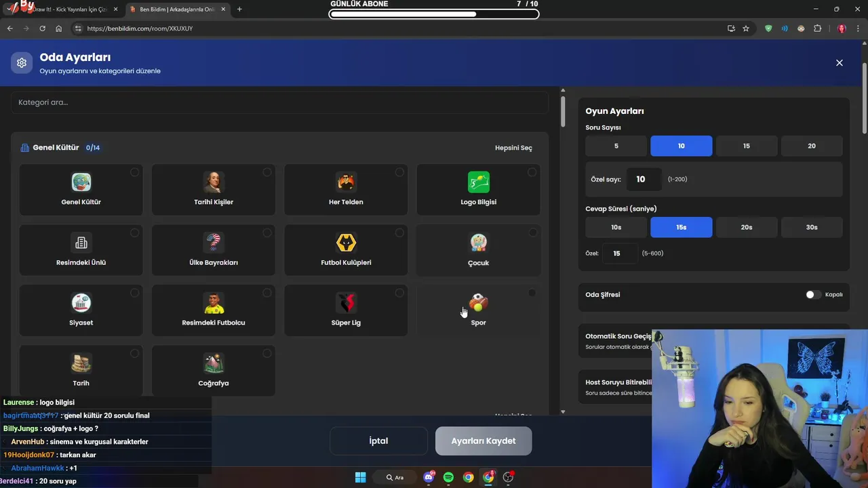868x488 pixels.
Task: Select the Resimdeki Futbolcu icon
Action: tap(213, 303)
